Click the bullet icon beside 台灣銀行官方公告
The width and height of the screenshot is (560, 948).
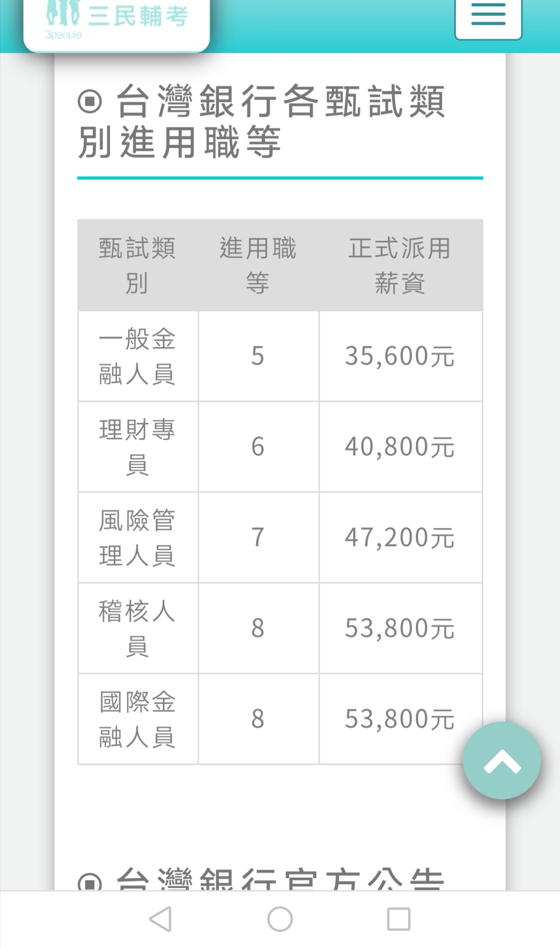coord(90,882)
